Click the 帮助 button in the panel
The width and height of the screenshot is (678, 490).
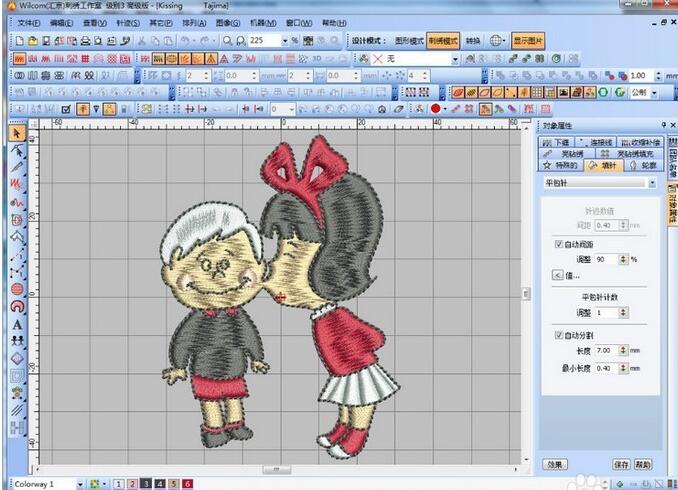tap(643, 464)
